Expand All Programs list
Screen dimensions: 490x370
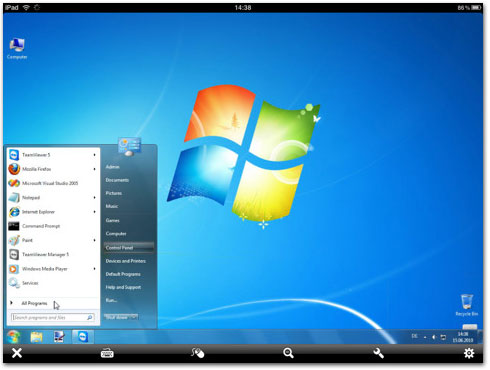coord(34,303)
